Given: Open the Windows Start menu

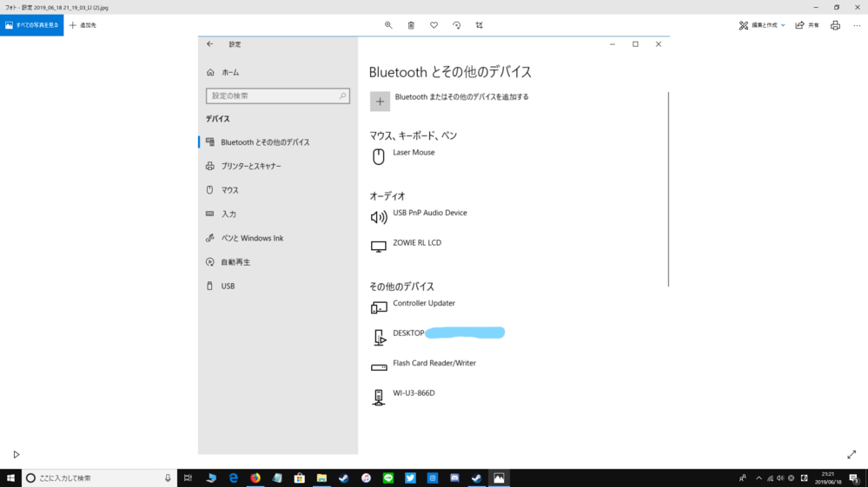Looking at the screenshot, I should (10, 478).
